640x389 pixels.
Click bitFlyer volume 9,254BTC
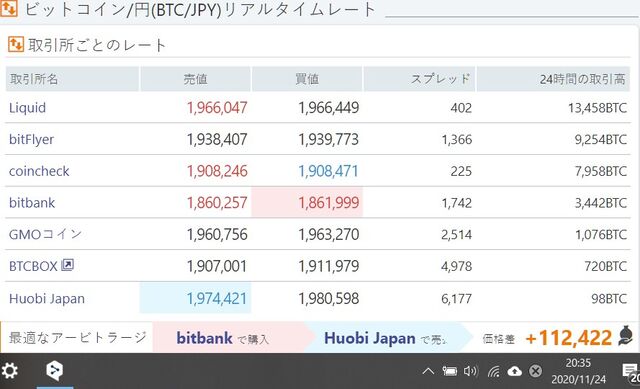pyautogui.click(x=601, y=140)
